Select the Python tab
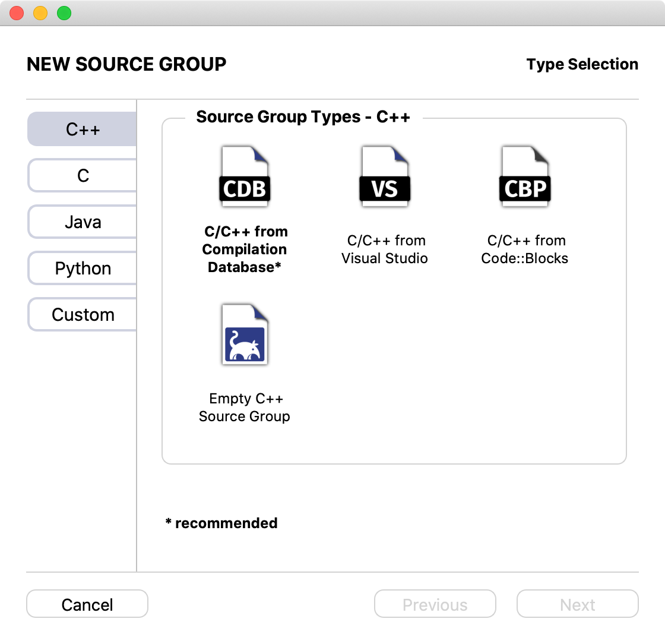Viewport: 665px width, 644px height. pos(83,269)
